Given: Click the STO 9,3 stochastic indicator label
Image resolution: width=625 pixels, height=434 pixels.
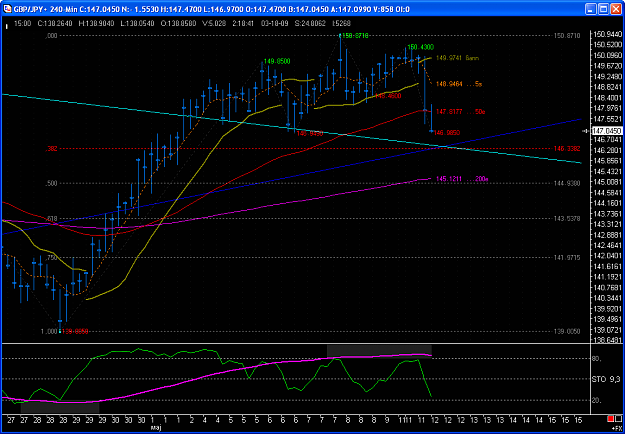Looking at the screenshot, I should pos(607,379).
